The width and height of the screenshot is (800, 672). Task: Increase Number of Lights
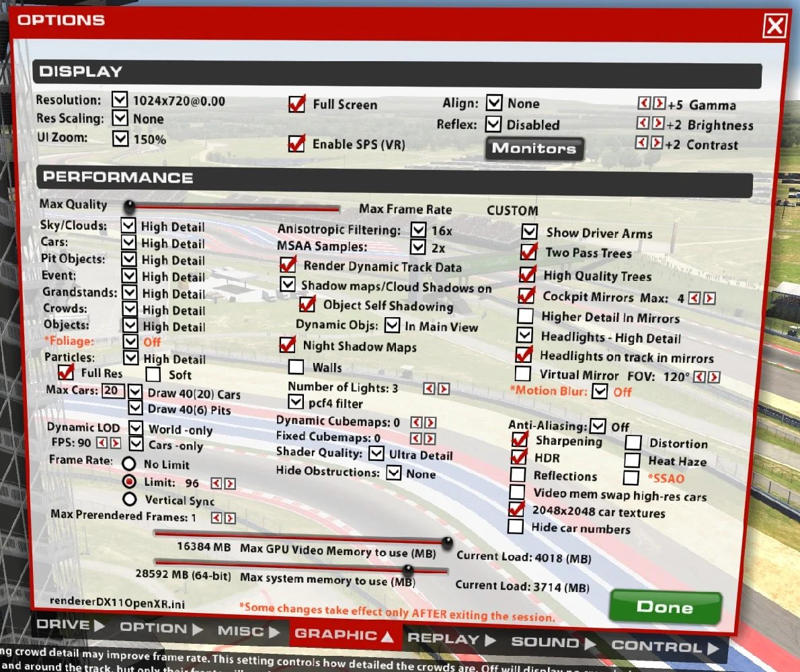pyautogui.click(x=444, y=389)
